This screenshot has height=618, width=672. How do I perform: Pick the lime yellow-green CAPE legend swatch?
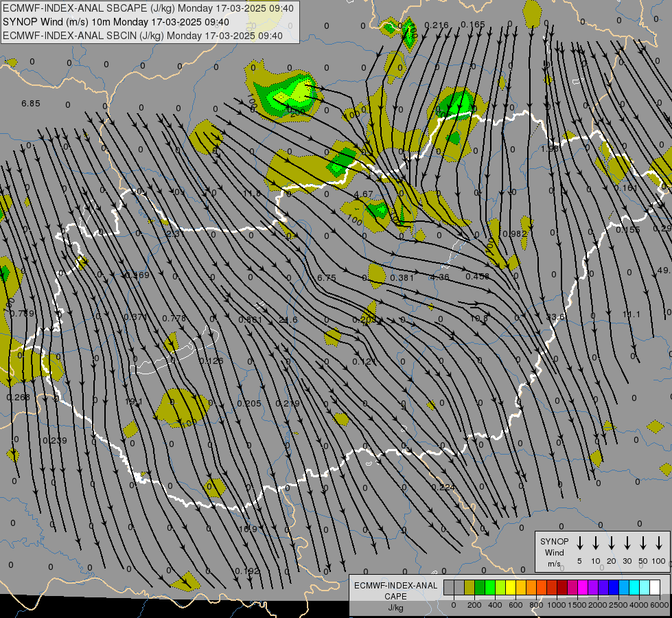(500, 587)
